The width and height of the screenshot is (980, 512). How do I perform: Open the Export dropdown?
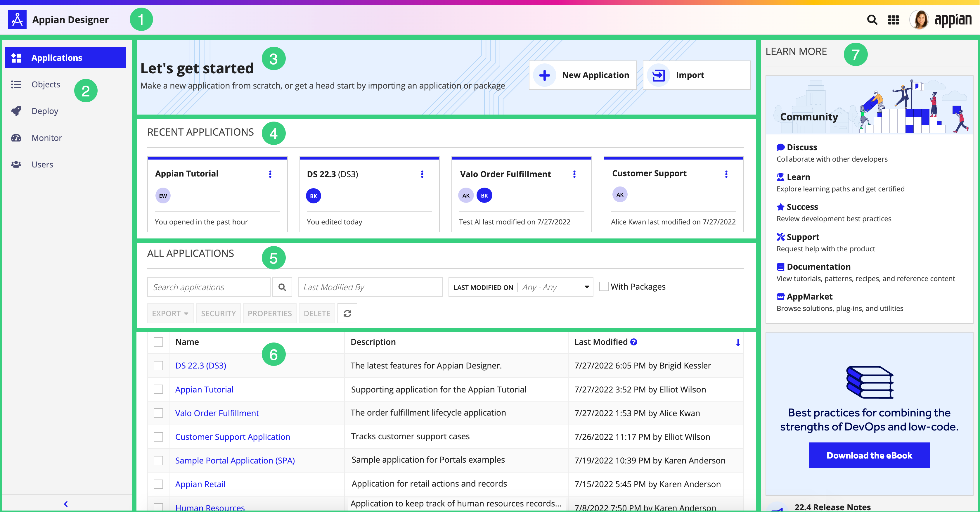(x=170, y=314)
